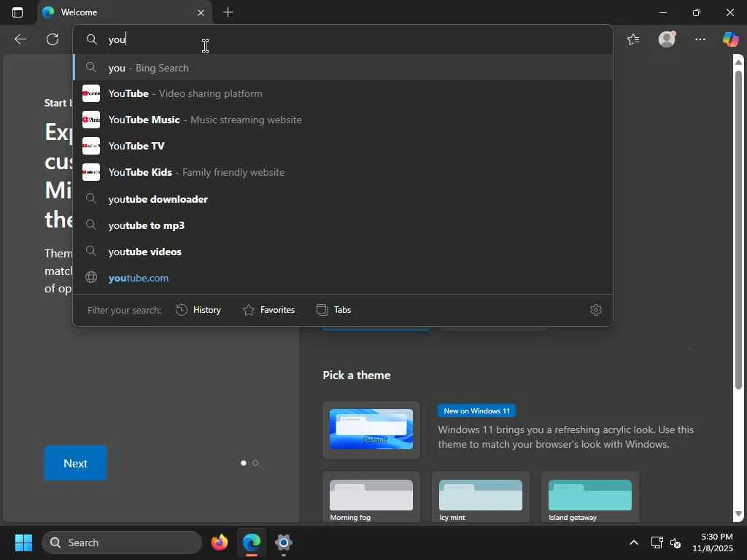Open the tab actions menu icon
747x560 pixels.
point(18,12)
